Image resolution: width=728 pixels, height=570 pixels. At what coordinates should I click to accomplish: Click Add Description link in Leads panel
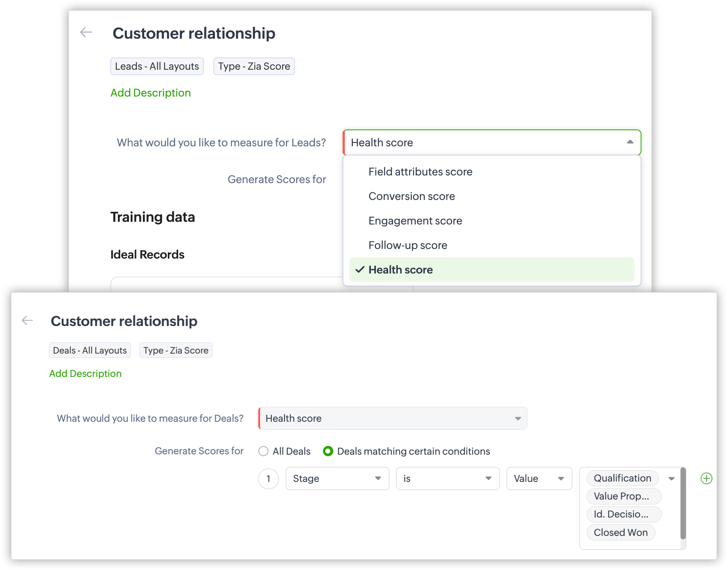click(151, 93)
